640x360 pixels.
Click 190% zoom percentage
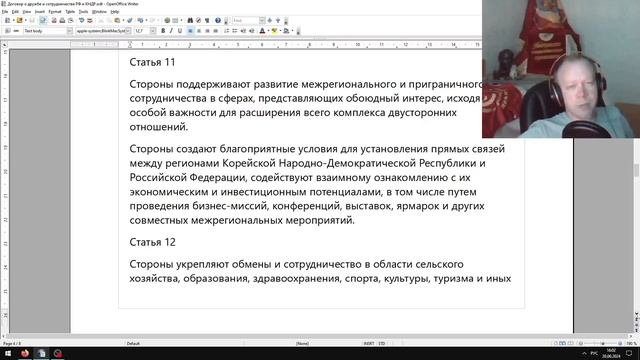click(631, 344)
